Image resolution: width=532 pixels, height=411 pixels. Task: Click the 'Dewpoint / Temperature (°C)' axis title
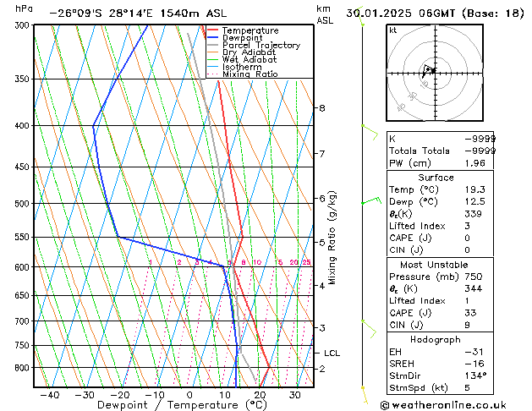click(x=182, y=405)
